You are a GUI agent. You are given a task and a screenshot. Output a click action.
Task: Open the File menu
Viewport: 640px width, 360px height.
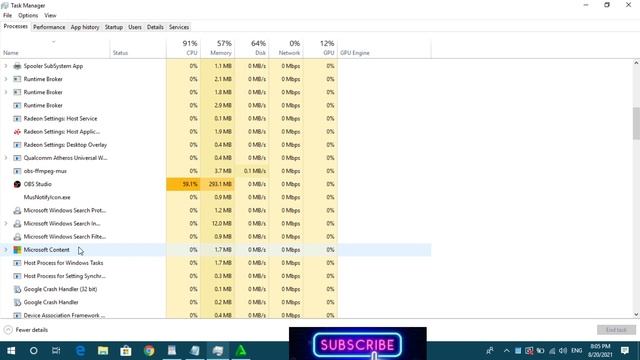coord(7,16)
